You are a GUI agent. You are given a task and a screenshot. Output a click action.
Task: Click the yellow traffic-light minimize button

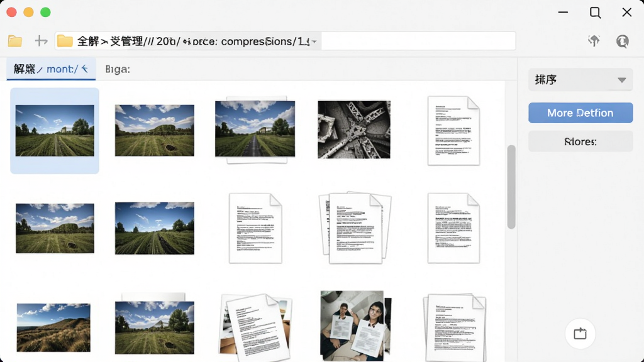click(x=28, y=13)
